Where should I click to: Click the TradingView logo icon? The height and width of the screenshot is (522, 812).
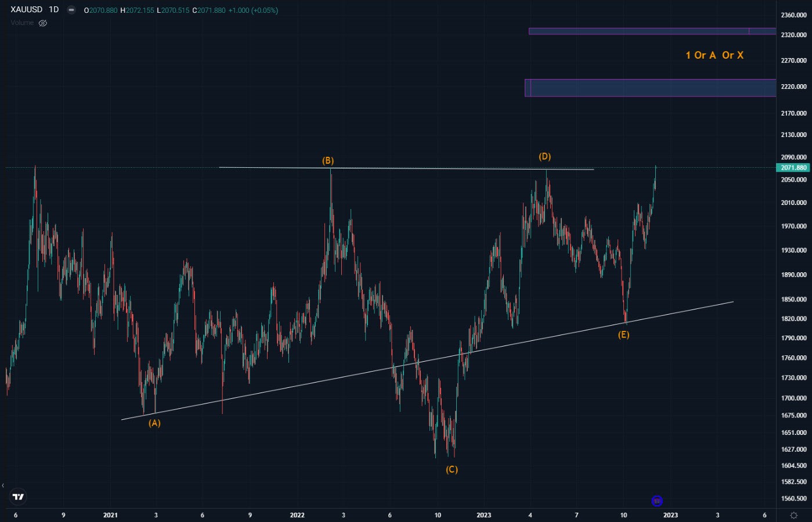(18, 496)
